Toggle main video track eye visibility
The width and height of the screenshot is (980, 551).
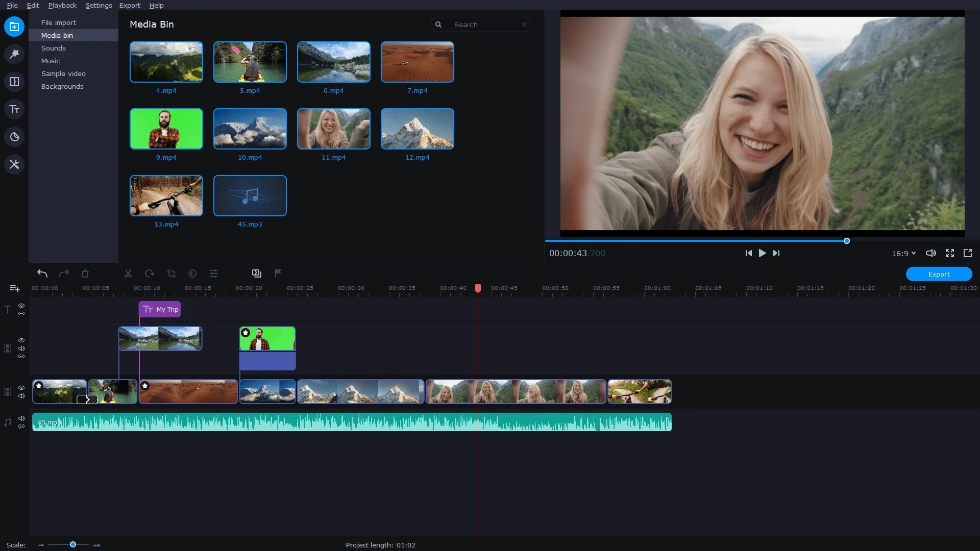pos(21,388)
